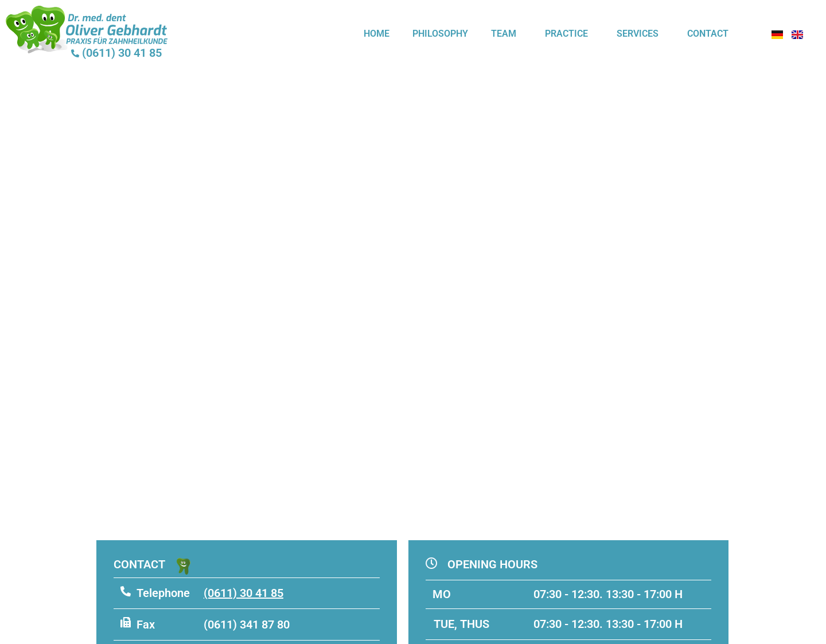Click the Fax label
Viewport: 826px width, 644px height.
146,625
